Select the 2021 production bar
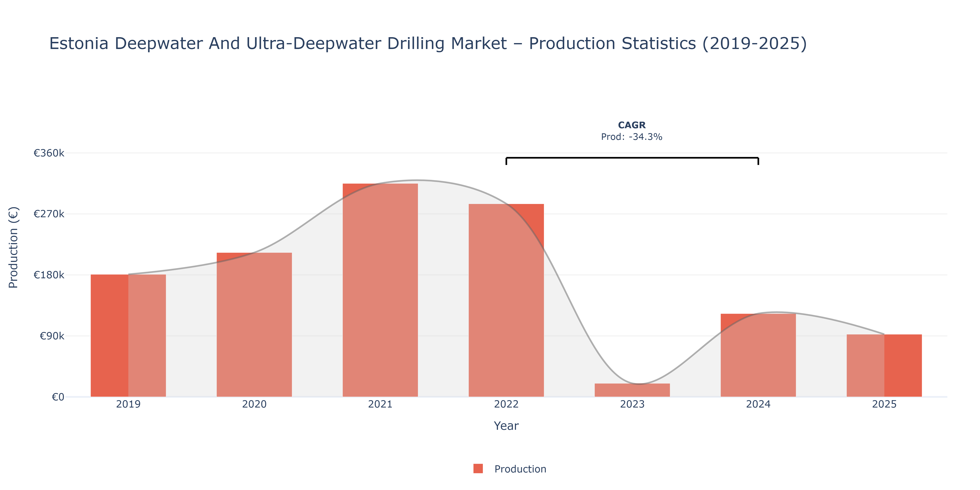 click(380, 290)
